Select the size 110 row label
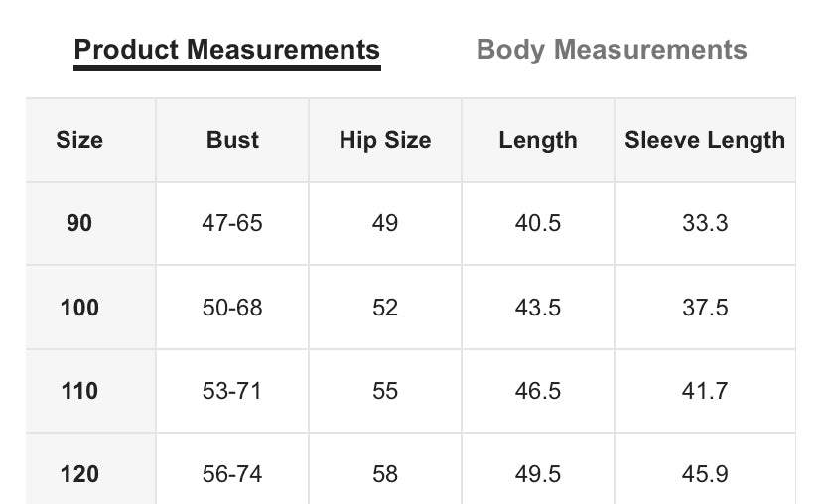The image size is (822, 504). click(79, 391)
